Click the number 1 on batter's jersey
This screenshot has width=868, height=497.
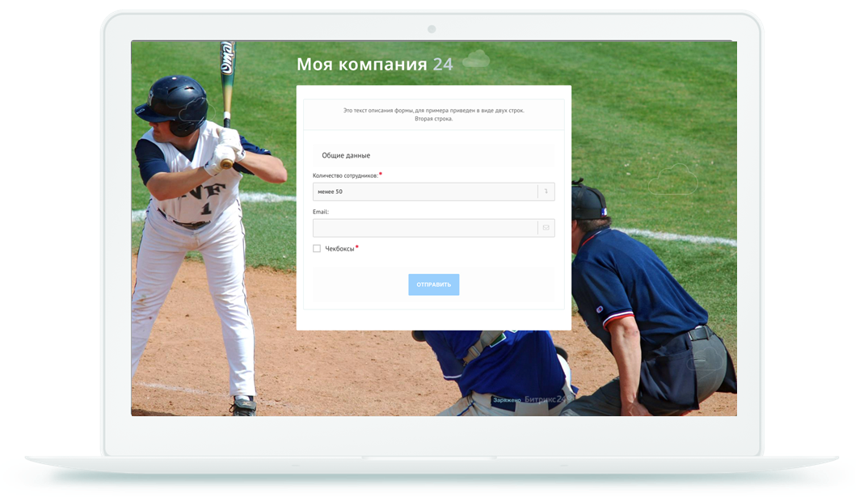click(205, 208)
